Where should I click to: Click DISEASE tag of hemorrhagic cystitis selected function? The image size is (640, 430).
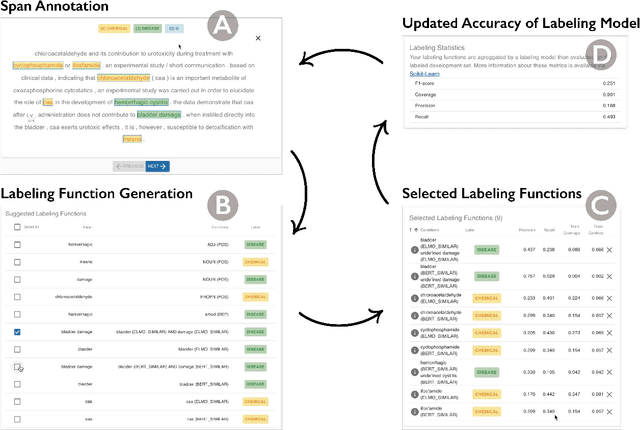click(487, 372)
